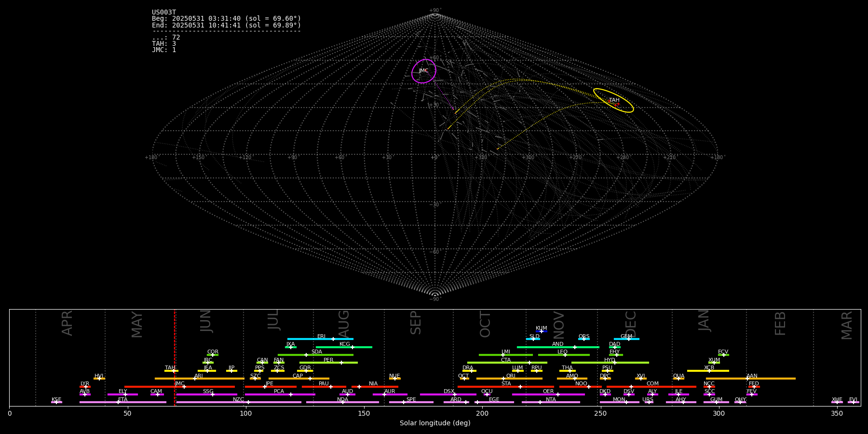Click the PER shower bar label
Screen dimensions: 868x434
(x=328, y=360)
